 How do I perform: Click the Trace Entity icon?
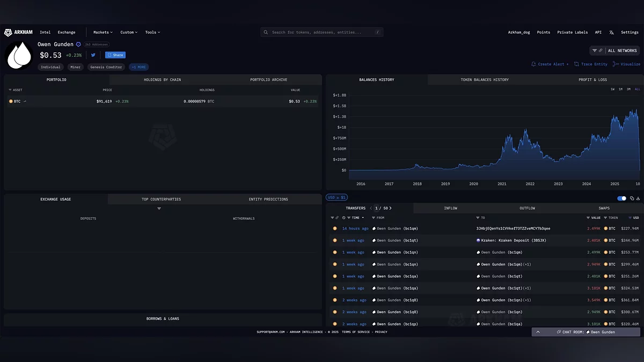[x=576, y=64]
